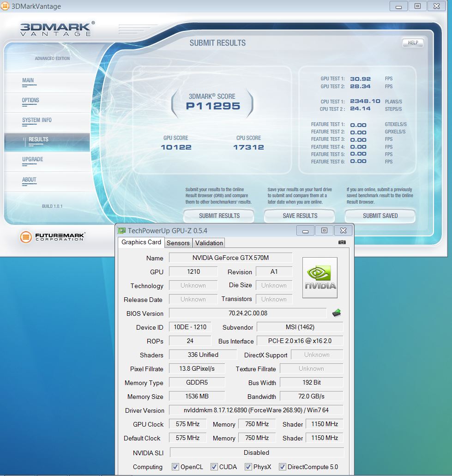Click the Default Clock Shader field 1150 MHz
This screenshot has height=476, width=452.
point(325,438)
